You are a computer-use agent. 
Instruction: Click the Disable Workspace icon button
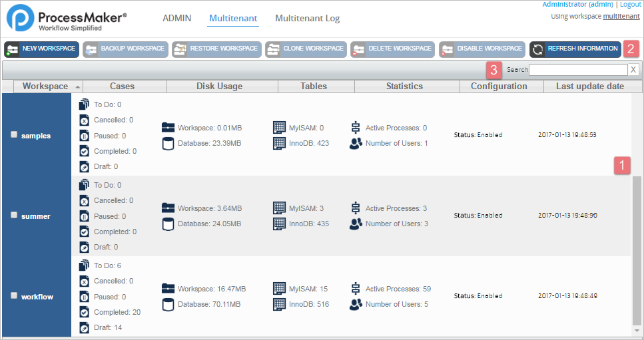coord(447,49)
